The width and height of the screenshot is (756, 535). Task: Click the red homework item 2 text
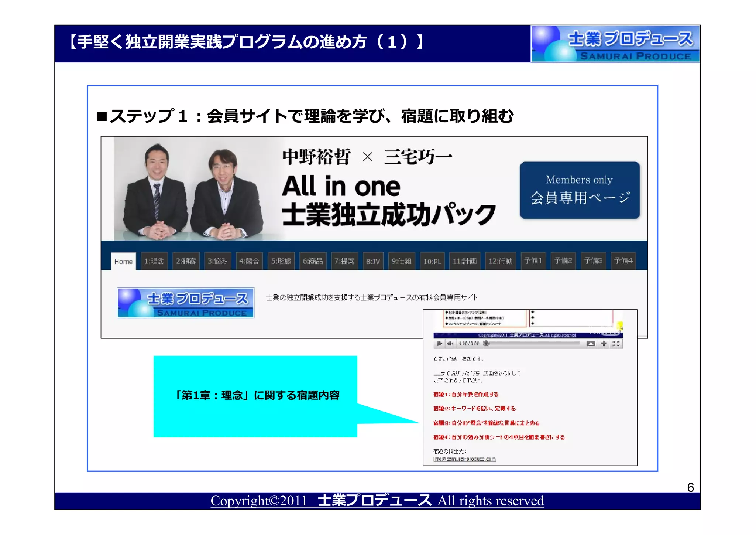[474, 409]
